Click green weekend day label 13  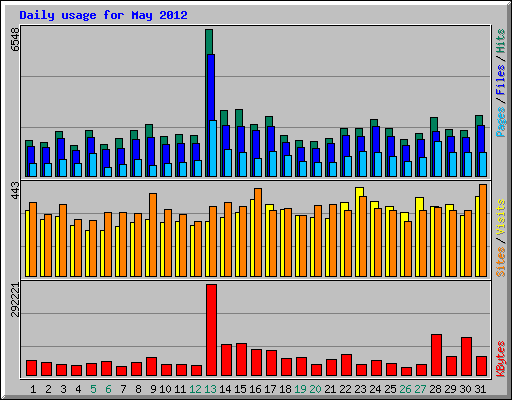210,389
